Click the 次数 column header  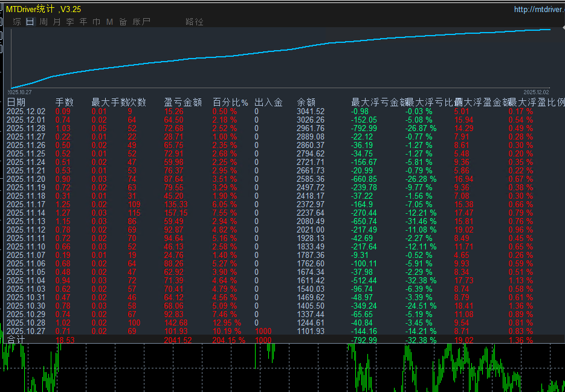point(137,102)
